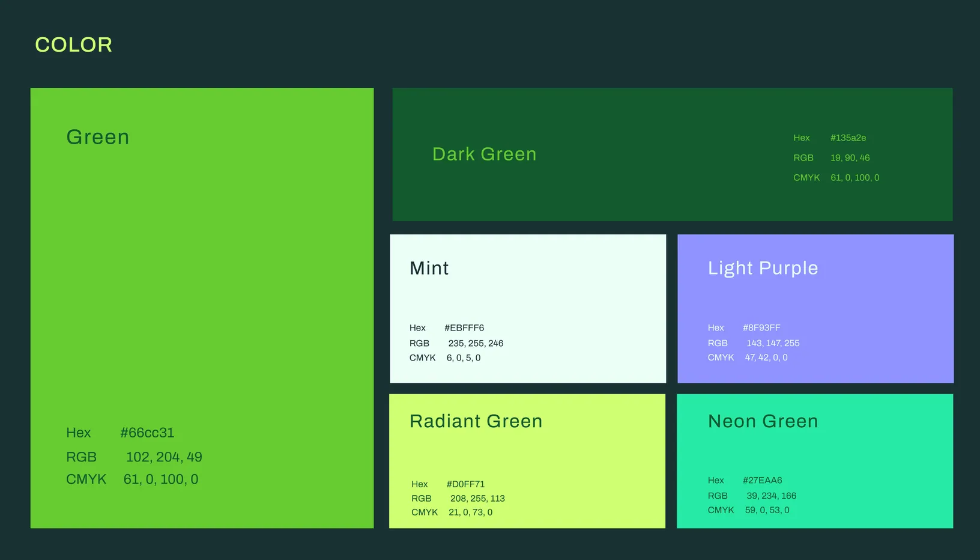Screen dimensions: 980x560
Task: Select the hex code #D0FF71
Action: point(465,484)
